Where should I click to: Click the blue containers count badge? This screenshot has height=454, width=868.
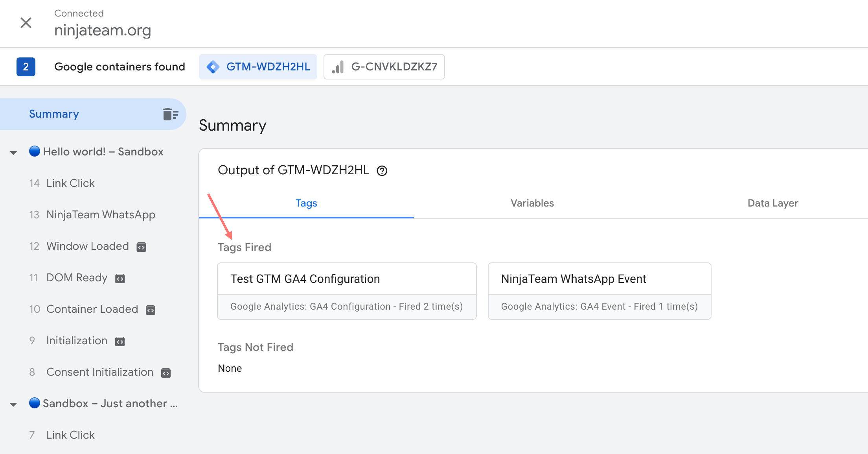coord(26,67)
